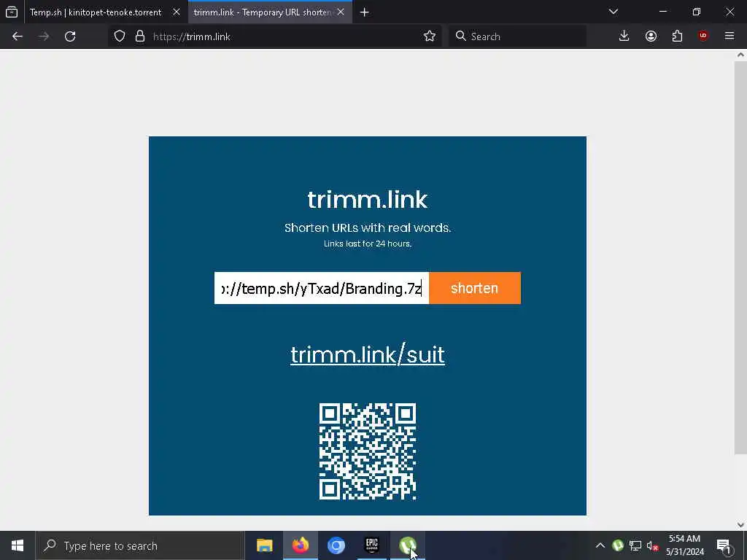
Task: Focus the Firefox Search box
Action: [517, 36]
